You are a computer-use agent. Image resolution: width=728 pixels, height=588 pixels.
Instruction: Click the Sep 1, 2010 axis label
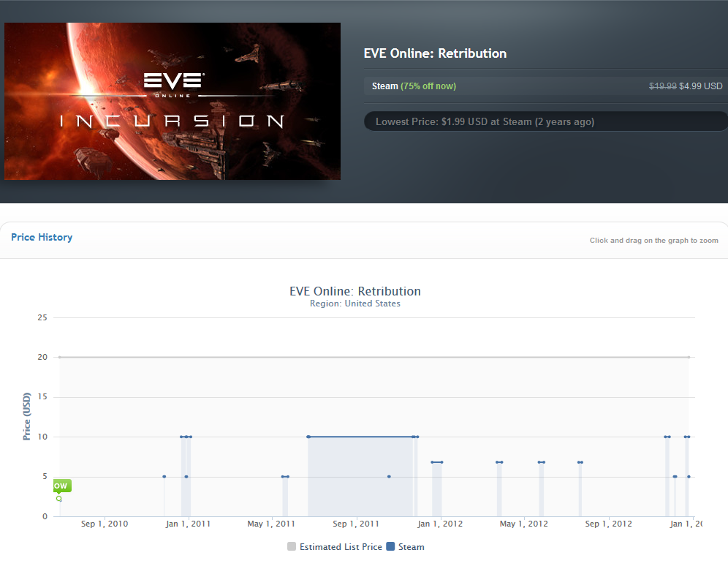click(x=105, y=524)
